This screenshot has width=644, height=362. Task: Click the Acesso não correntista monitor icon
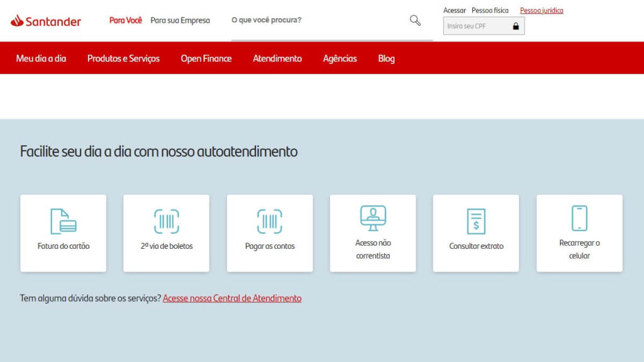click(373, 218)
